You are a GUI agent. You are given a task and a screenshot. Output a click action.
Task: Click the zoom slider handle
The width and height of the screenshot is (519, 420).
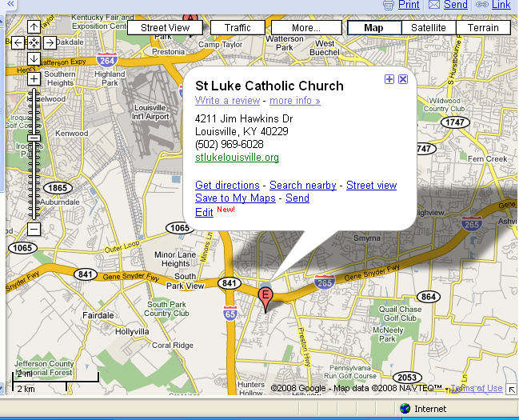pos(34,138)
